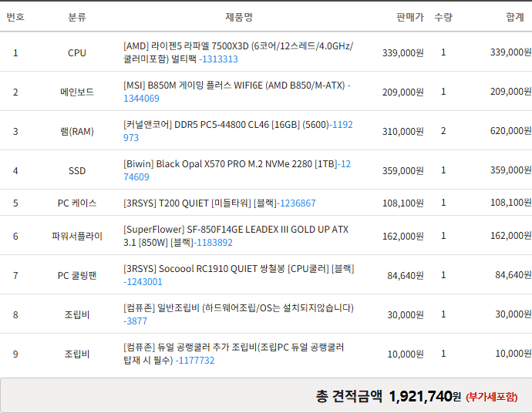Click the red (부가세포함) note
The height and width of the screenshot is (413, 532).
coord(492,397)
